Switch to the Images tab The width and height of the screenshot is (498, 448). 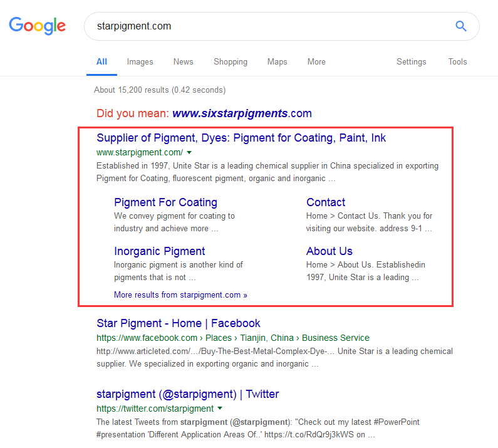click(x=140, y=61)
